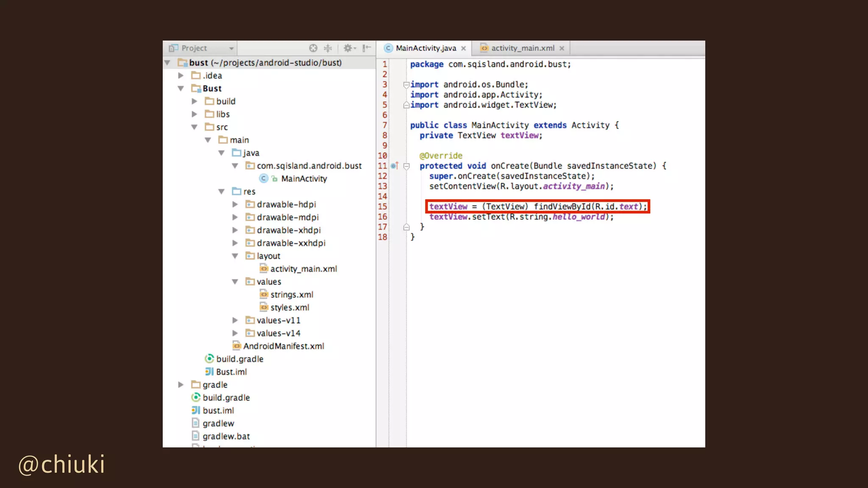868x488 pixels.
Task: Open the Project view dropdown
Action: (x=231, y=48)
